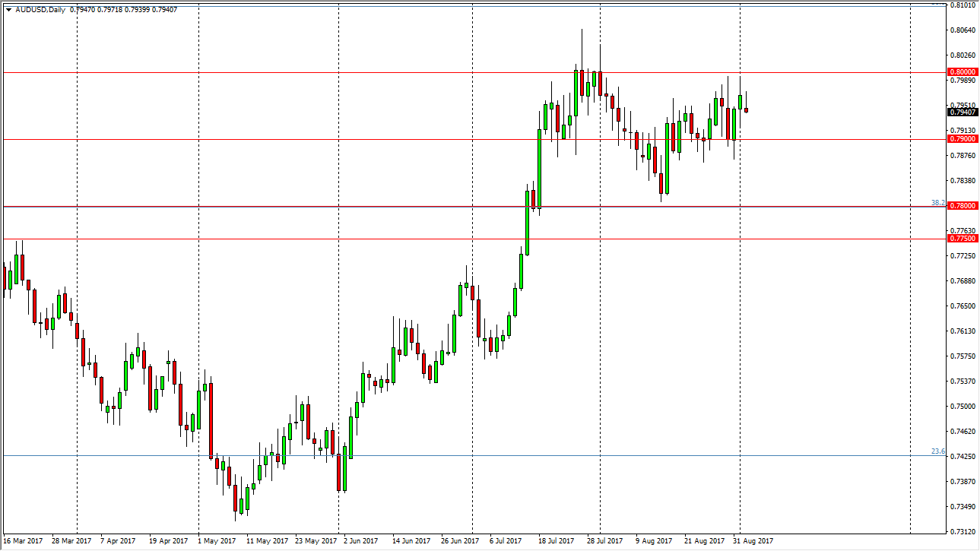980x551 pixels.
Task: Click the 0.81010 value on the price scale
Action: coord(962,5)
